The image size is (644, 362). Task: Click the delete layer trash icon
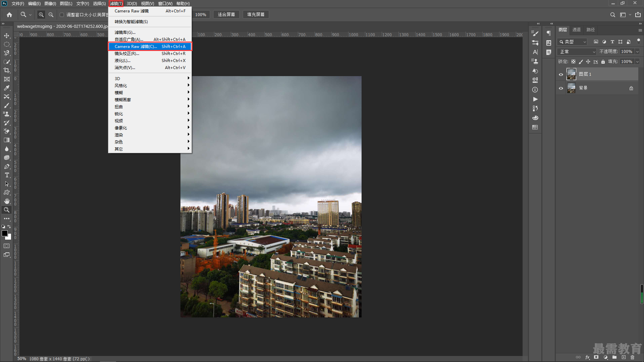coord(632,357)
